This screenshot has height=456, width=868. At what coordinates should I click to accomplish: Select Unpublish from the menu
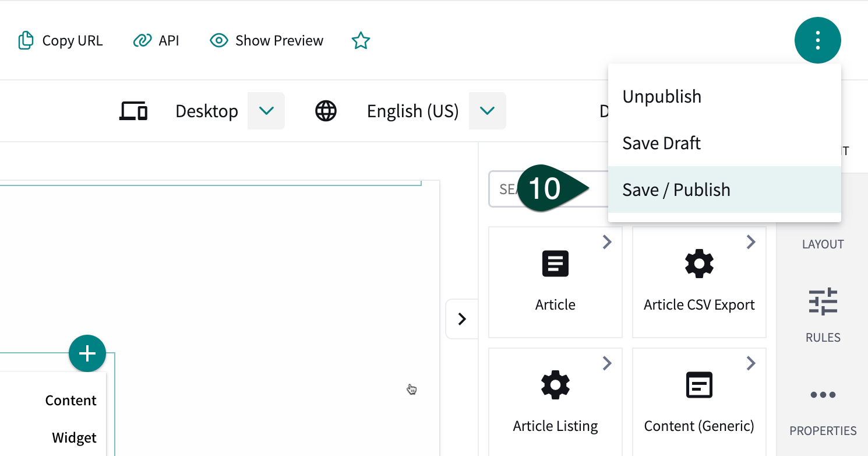[662, 96]
